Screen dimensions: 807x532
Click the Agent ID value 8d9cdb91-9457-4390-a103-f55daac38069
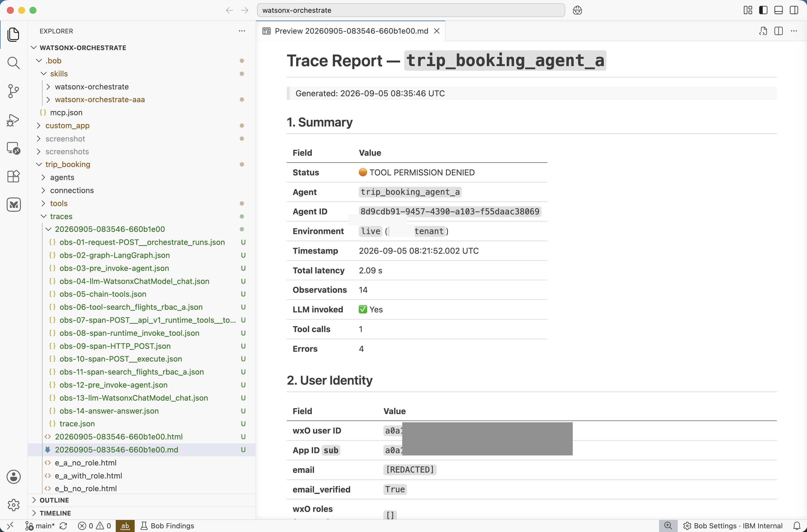(x=450, y=211)
